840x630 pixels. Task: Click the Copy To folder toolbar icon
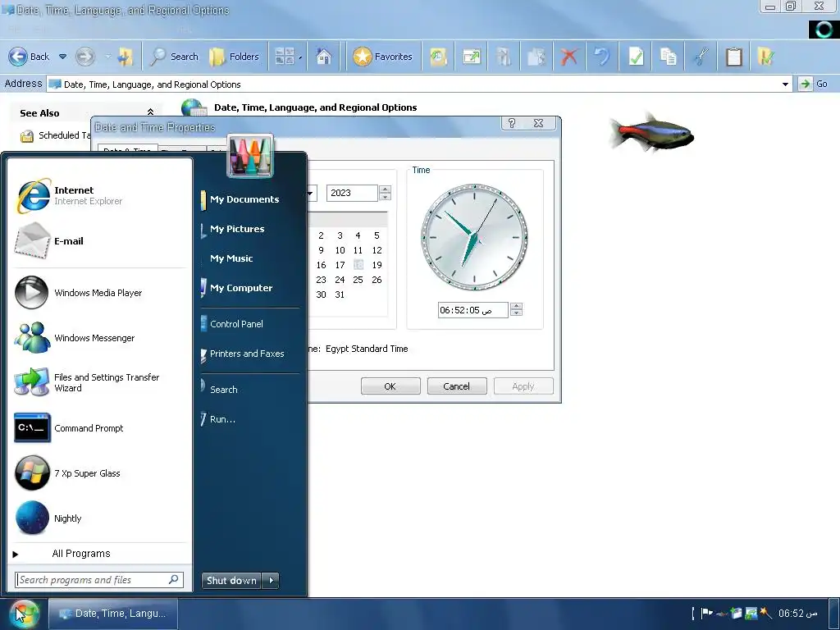[x=536, y=57]
